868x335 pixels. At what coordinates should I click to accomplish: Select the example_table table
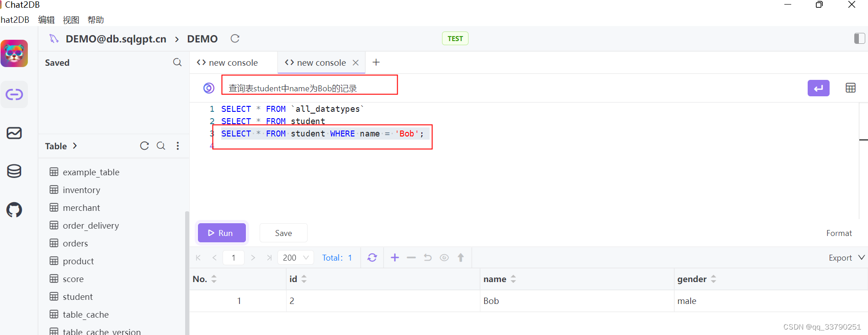tap(91, 172)
